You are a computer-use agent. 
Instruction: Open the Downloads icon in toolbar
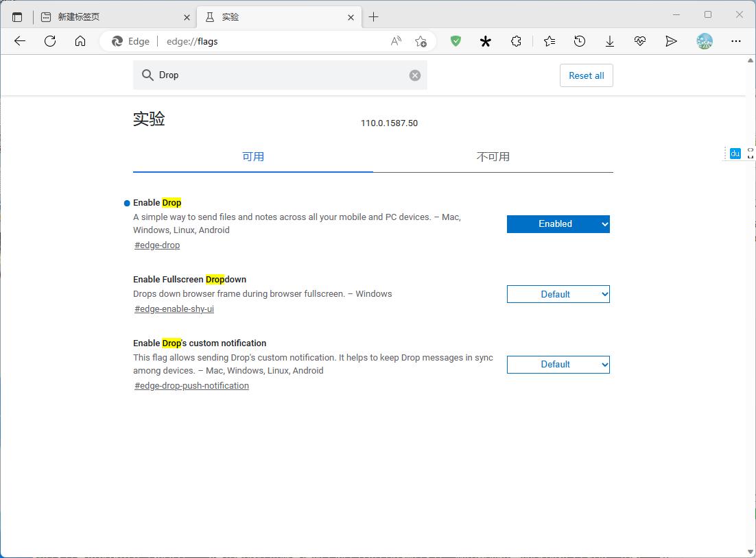click(x=610, y=41)
